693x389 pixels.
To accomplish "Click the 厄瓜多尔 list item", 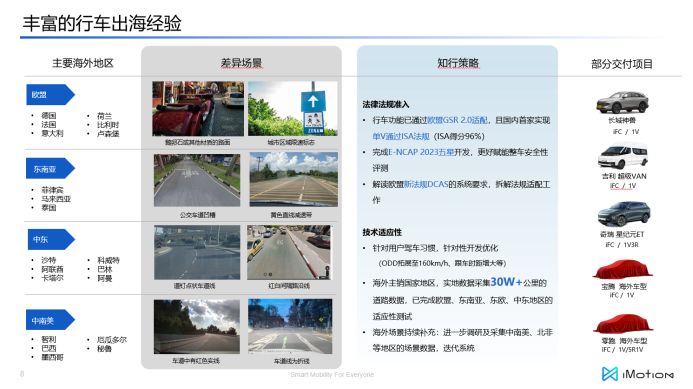I will [x=112, y=339].
